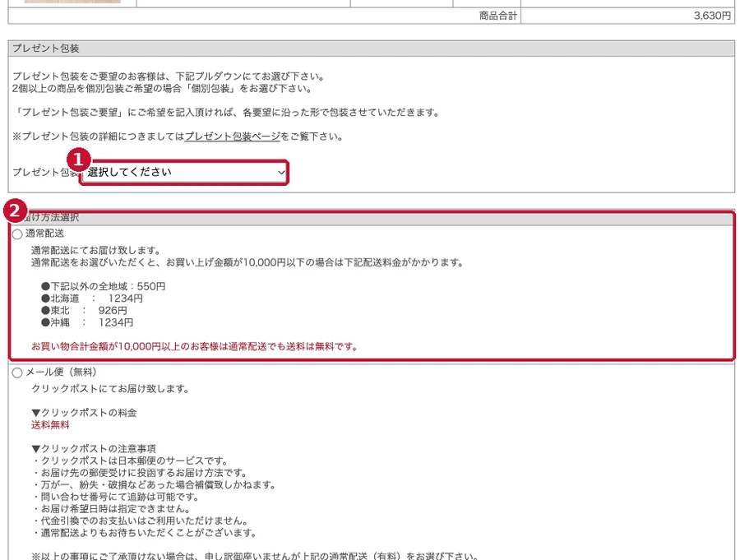Click the 商品合計 label

click(498, 16)
